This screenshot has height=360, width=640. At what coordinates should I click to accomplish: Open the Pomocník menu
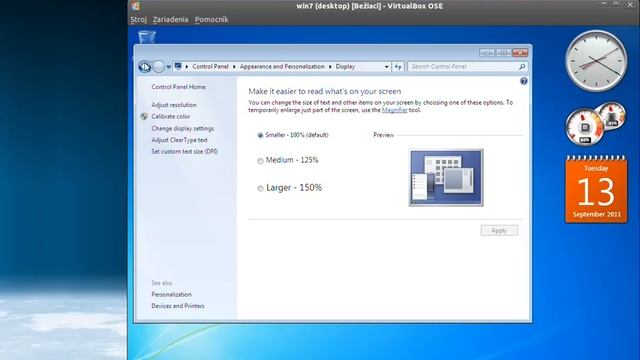coord(211,20)
